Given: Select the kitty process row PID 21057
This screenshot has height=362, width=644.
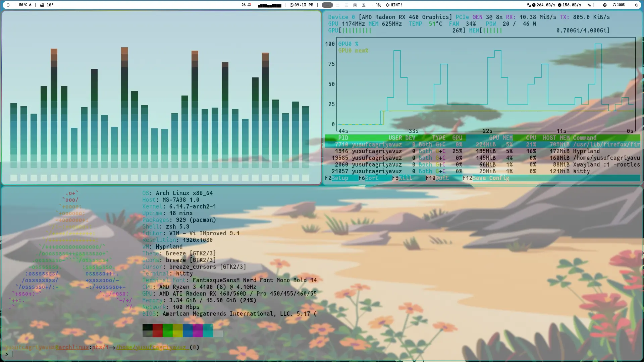Looking at the screenshot, I should pyautogui.click(x=482, y=171).
